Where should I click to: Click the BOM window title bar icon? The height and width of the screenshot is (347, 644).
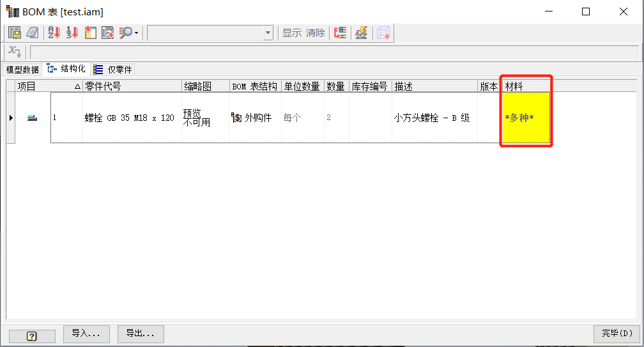[x=13, y=12]
